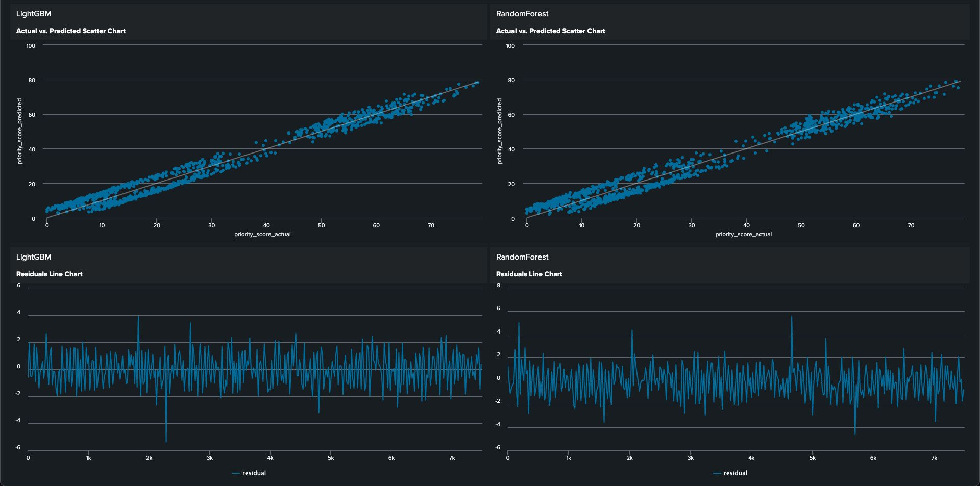
Task: Click the RandomForest Residuals Line Chart heading
Action: point(529,274)
